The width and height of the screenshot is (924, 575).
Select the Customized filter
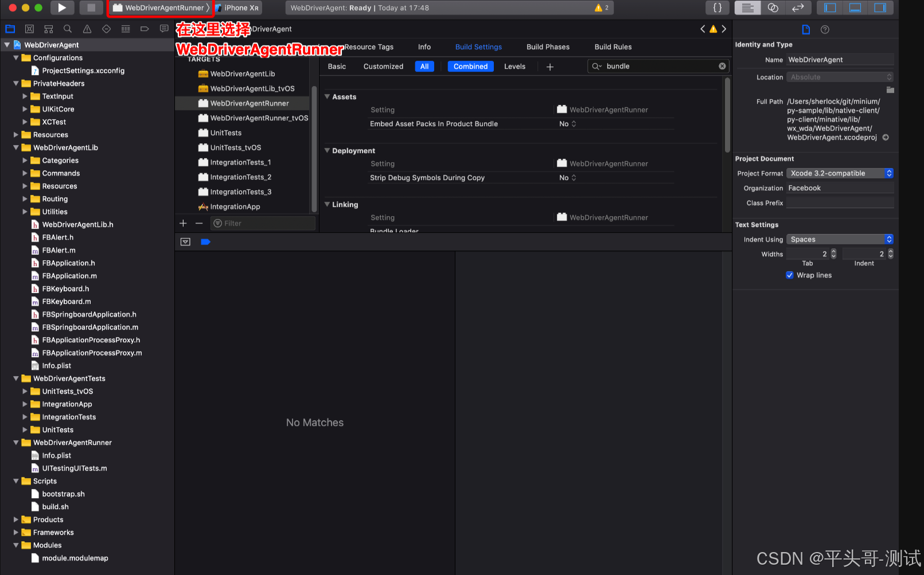[383, 67]
